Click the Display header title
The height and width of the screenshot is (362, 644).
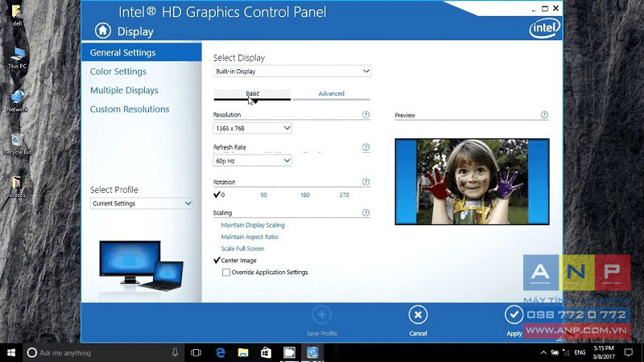[x=135, y=31]
